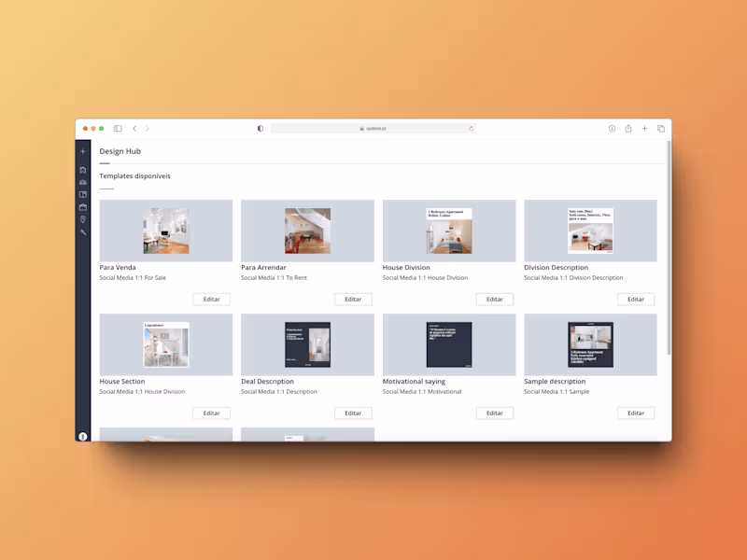Click the 'House Section' title text
Viewport: 747px width, 560px height.
coord(122,381)
